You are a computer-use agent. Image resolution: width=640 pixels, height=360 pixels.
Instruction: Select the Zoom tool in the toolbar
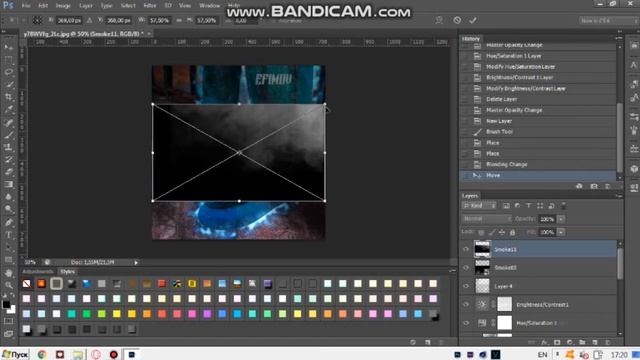pyautogui.click(x=9, y=285)
